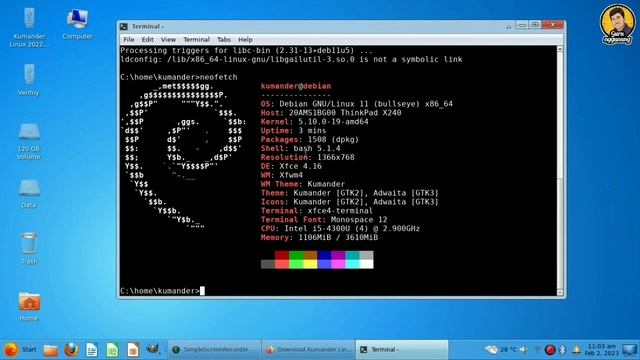The width and height of the screenshot is (640, 360).
Task: Switch to the SimpleScreenRecorder taskbar window
Action: click(x=214, y=349)
